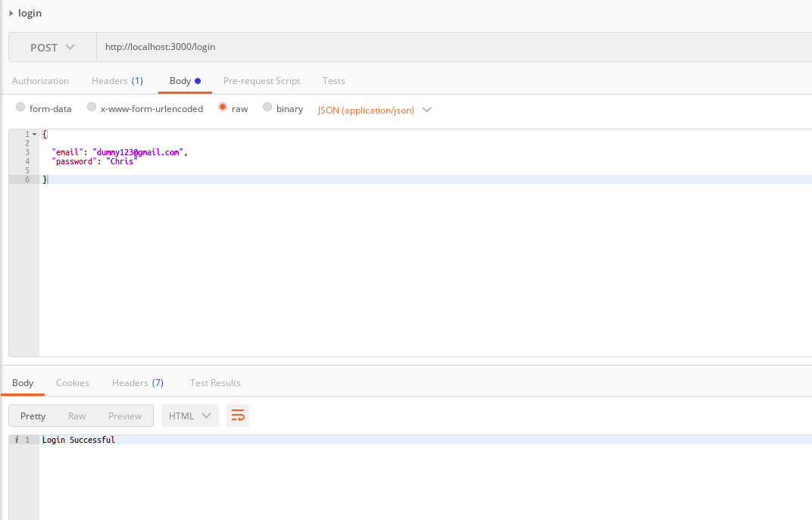Open Pre-request Script tab
This screenshot has width=812, height=520.
coord(261,81)
